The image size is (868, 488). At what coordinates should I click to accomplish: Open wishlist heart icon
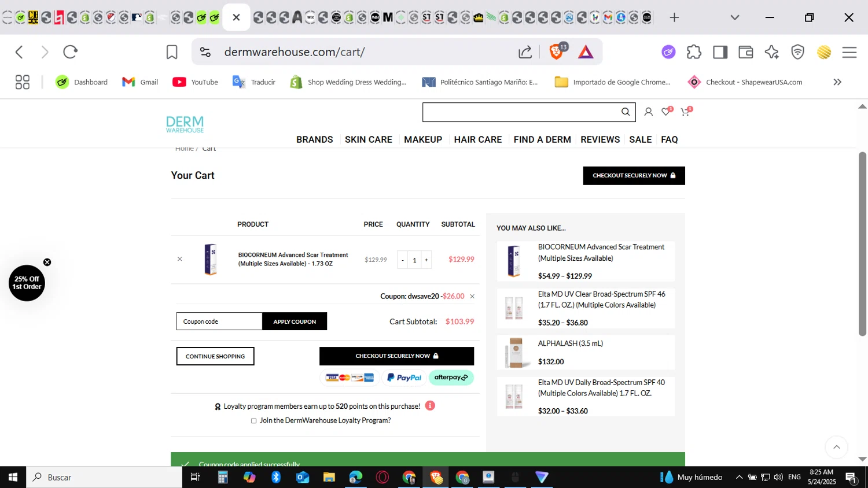tap(666, 112)
